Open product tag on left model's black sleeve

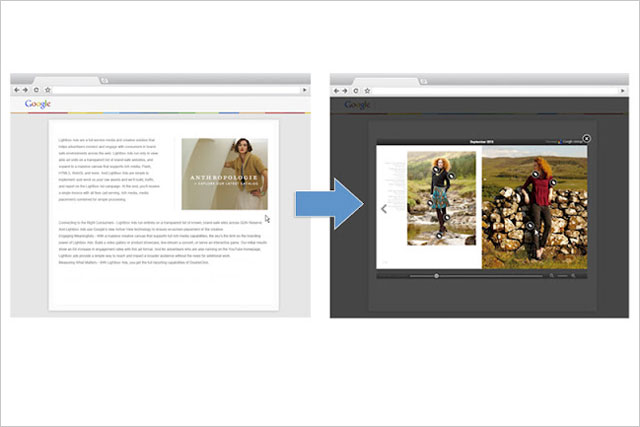[451, 176]
